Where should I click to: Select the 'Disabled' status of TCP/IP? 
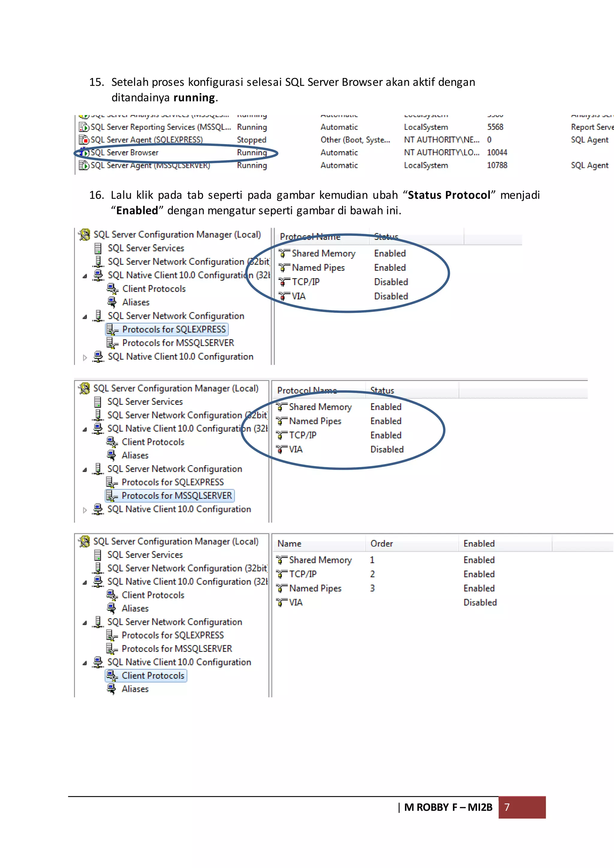[391, 282]
